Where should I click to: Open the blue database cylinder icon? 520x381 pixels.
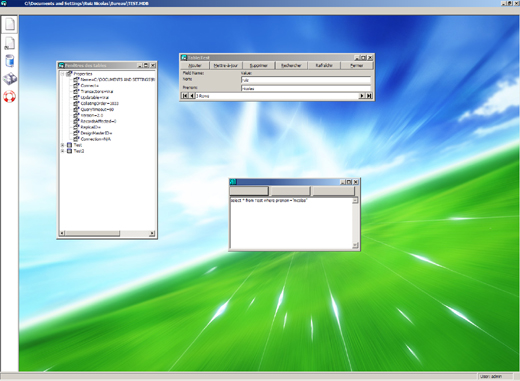click(10, 61)
